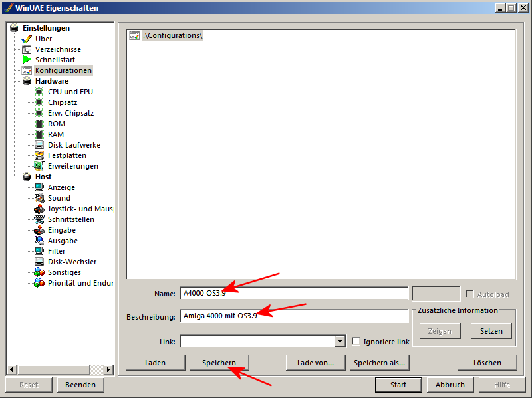This screenshot has width=532, height=398.
Task: Select Schnellstart in the settings tree
Action: point(55,59)
